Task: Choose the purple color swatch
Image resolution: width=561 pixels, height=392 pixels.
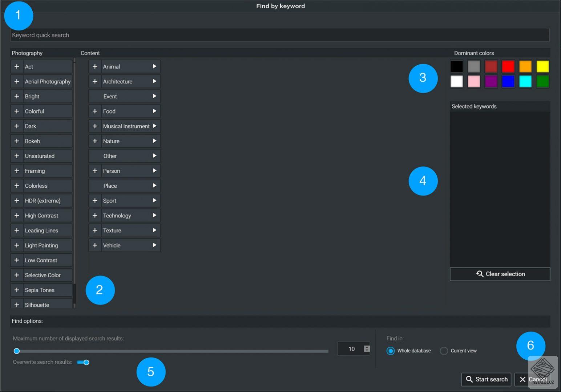Action: pos(491,81)
